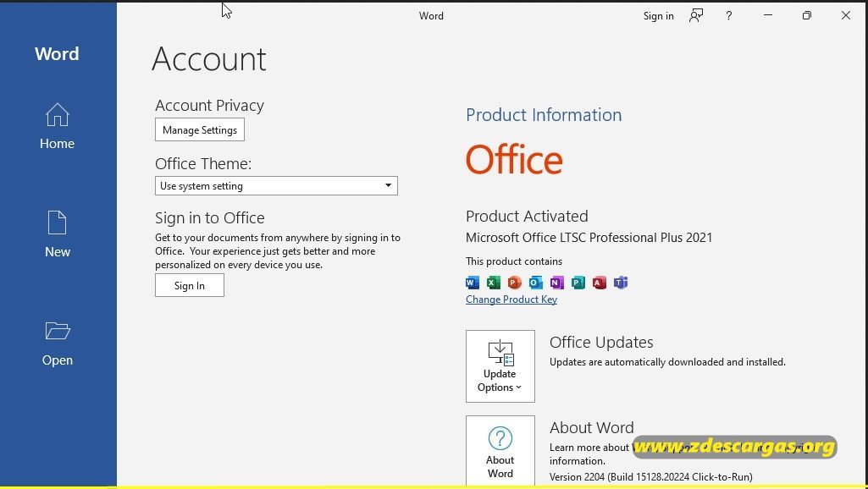
Task: Click Sign in in the title bar
Action: [658, 16]
